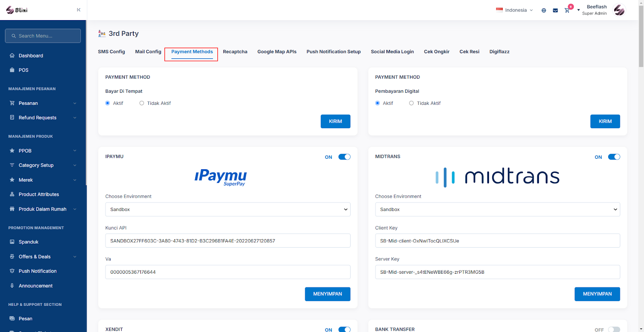Open the globe website icon in header

point(544,10)
